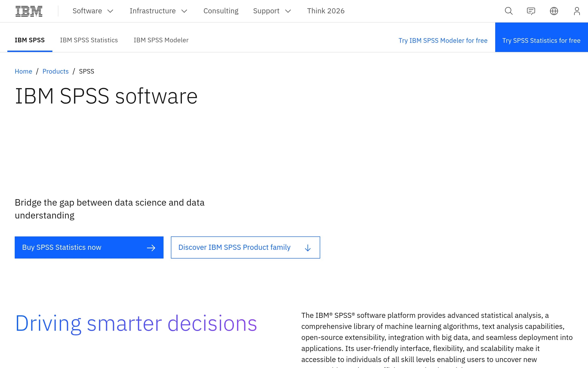588x368 pixels.
Task: Switch to IBM SPSS Modeler tab
Action: point(161,40)
